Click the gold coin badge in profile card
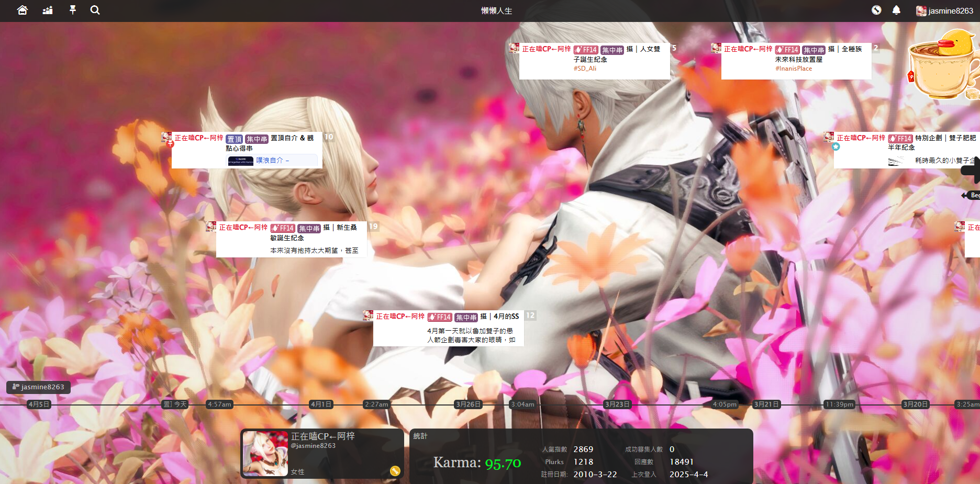The height and width of the screenshot is (484, 980). coord(395,471)
